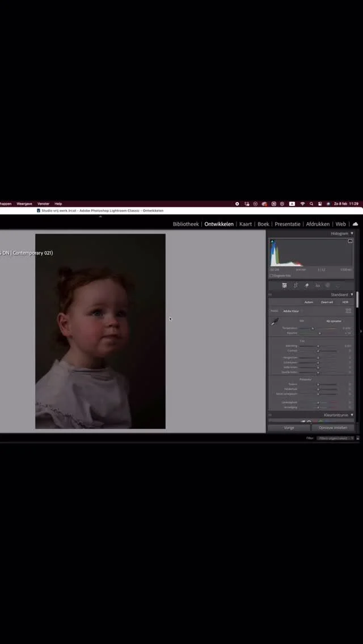Click the Autom. tone button
363x644 pixels.
click(309, 302)
